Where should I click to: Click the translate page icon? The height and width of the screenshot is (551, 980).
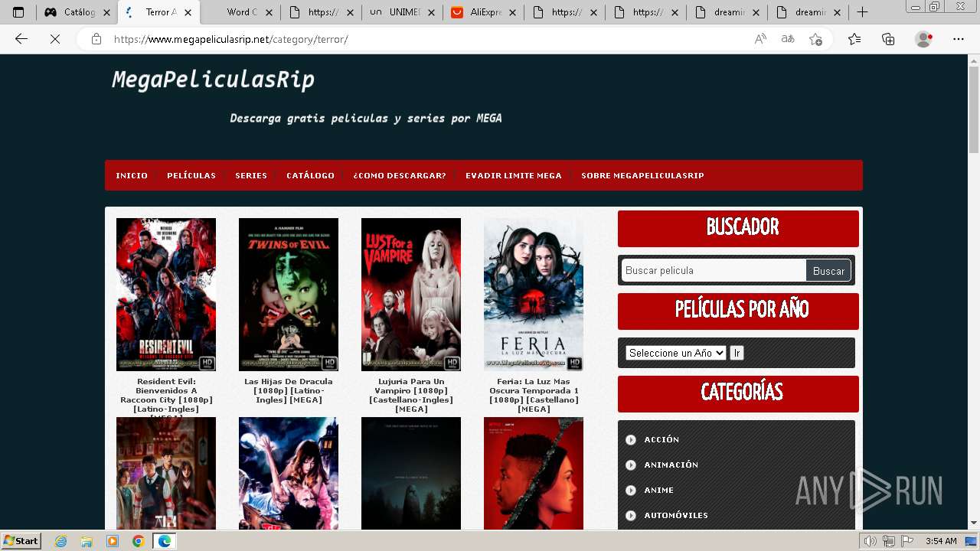(788, 39)
